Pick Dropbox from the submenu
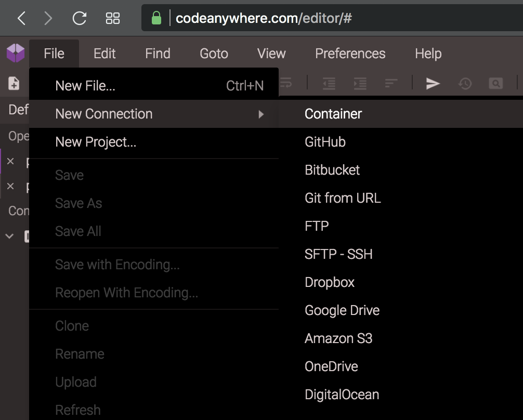The image size is (523, 420). (401, 282)
